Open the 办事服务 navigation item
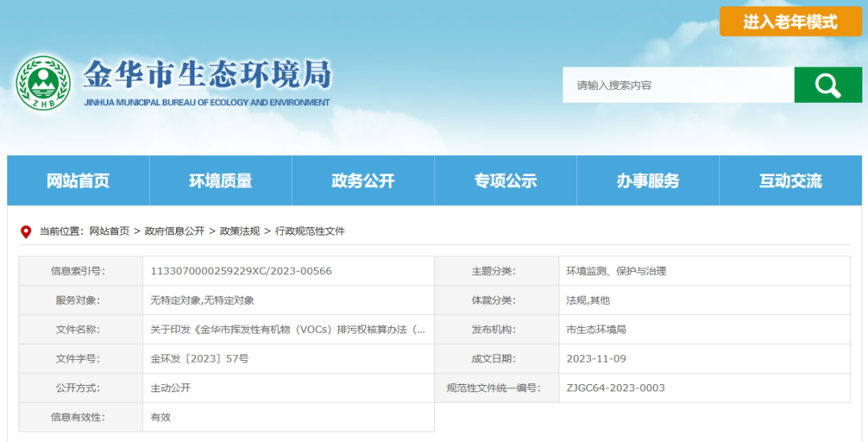This screenshot has width=868, height=442. [x=647, y=181]
